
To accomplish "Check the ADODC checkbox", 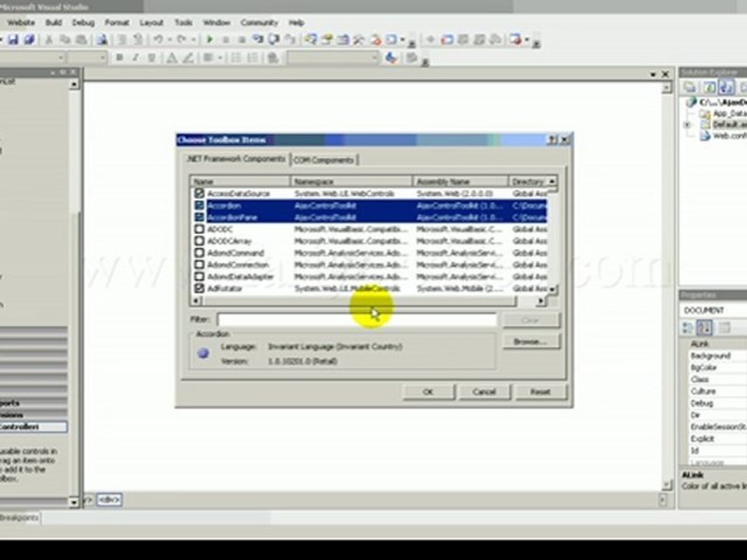I will pos(199,229).
